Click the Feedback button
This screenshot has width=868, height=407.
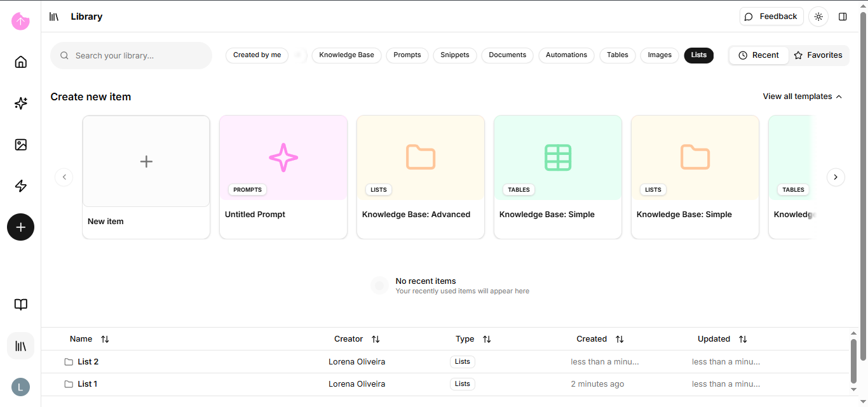[x=771, y=17]
